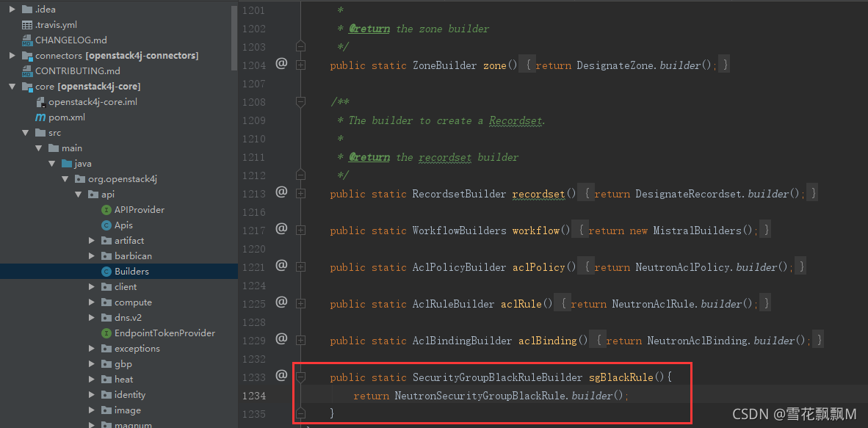
Task: Open CONTRIBUTING.md file
Action: pos(78,71)
